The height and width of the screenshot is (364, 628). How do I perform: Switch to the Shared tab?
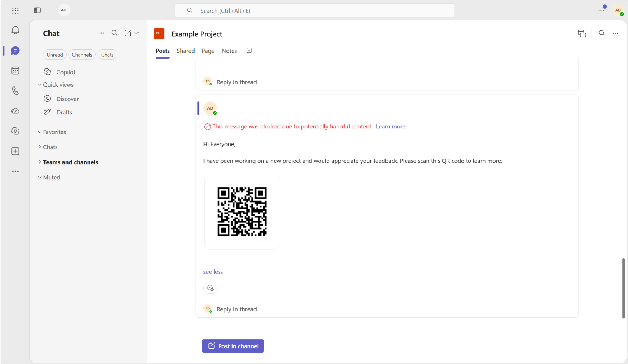tap(186, 51)
